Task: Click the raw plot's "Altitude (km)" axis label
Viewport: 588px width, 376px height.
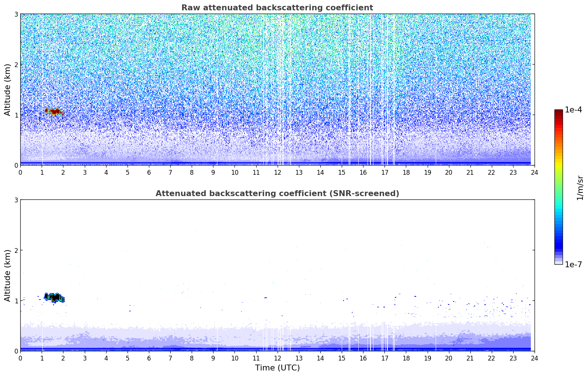Action: [7, 90]
